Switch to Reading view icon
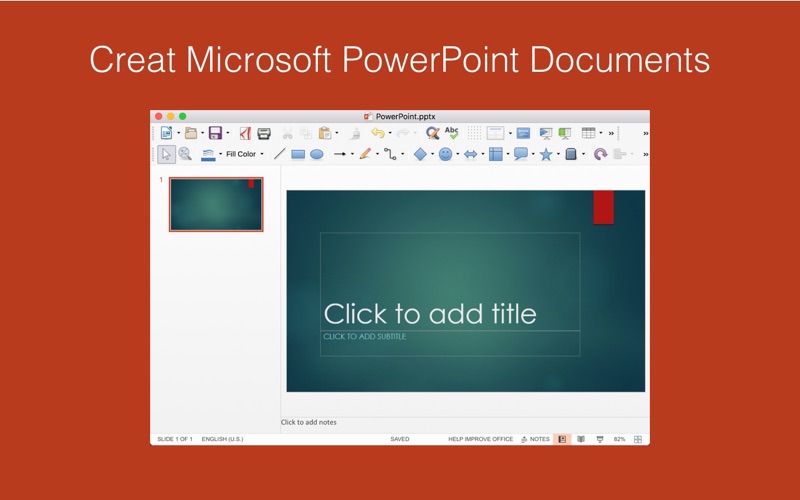The height and width of the screenshot is (500, 800). [581, 439]
